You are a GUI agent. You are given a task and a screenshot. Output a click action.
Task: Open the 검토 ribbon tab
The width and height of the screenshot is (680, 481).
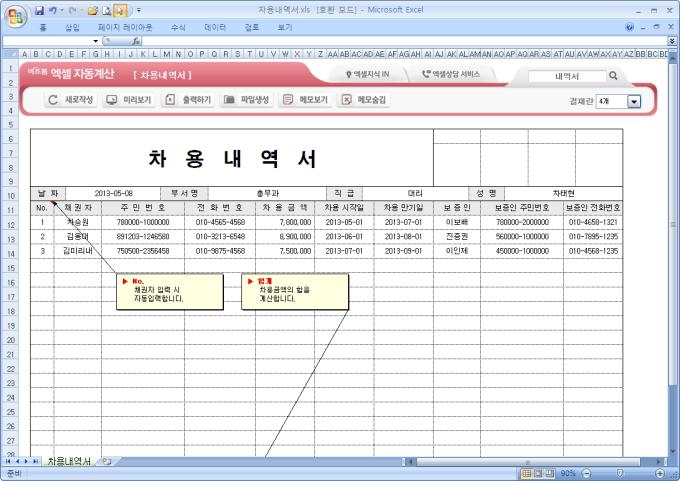(252, 27)
